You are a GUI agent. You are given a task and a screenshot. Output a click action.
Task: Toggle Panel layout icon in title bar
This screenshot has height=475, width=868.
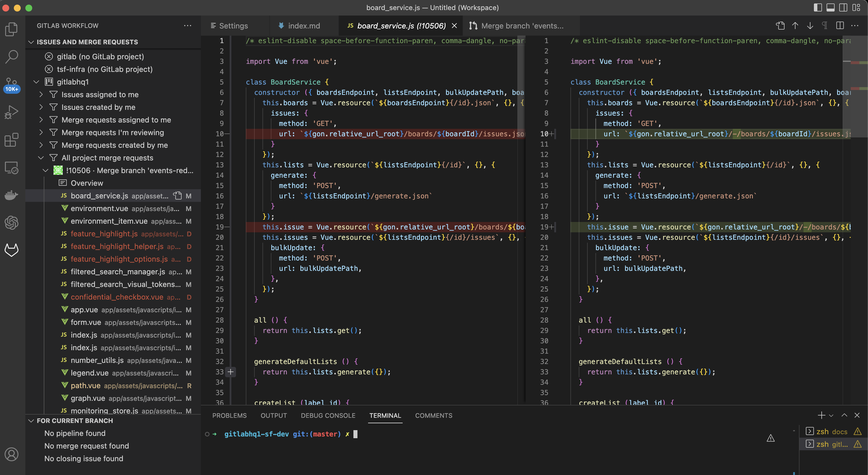[831, 7]
